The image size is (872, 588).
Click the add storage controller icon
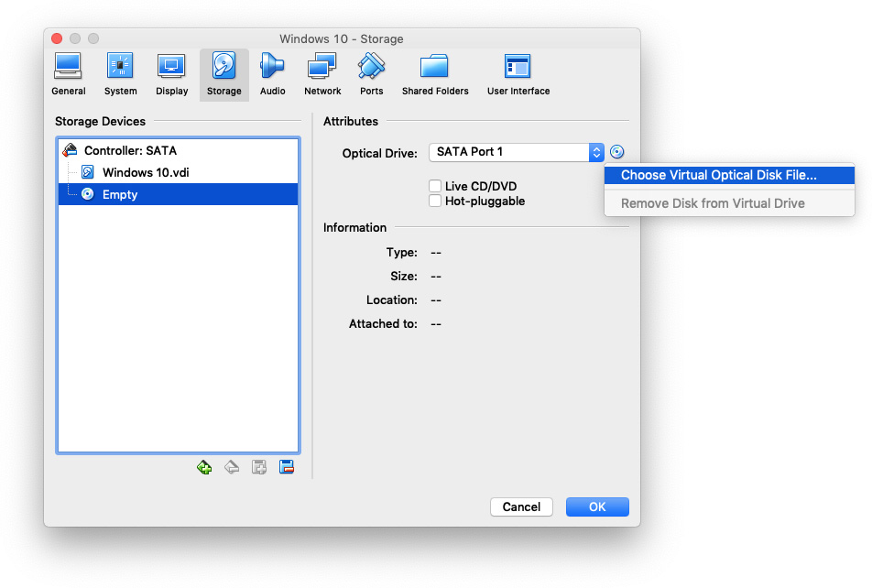click(204, 467)
